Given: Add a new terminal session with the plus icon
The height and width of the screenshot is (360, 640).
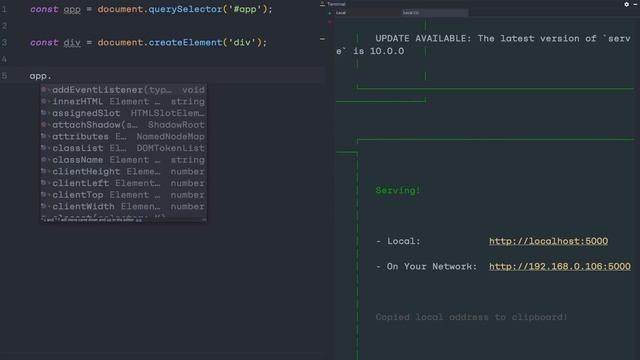Looking at the screenshot, I should pos(330,13).
